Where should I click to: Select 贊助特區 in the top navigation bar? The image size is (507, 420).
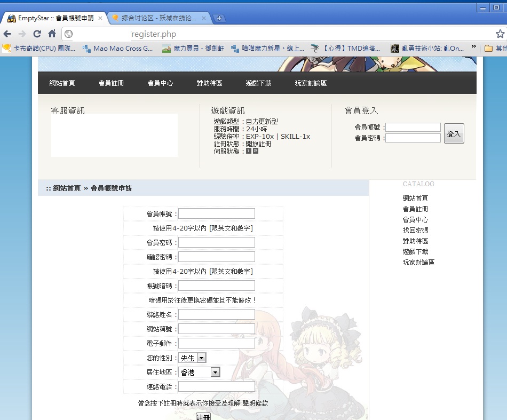(x=209, y=83)
